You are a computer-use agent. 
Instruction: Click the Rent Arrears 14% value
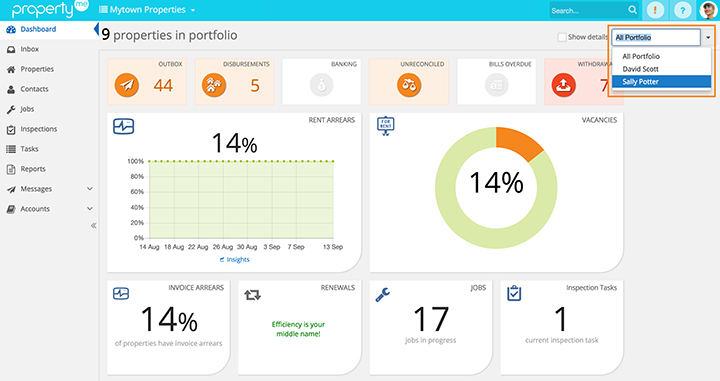pos(235,143)
